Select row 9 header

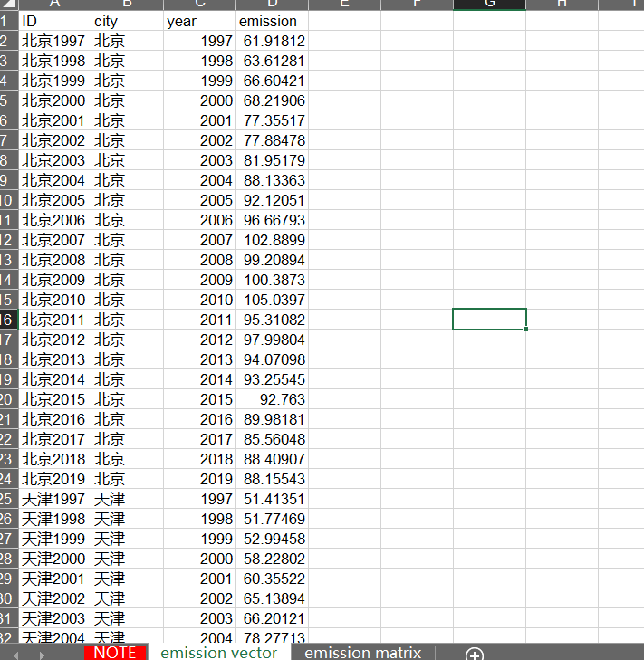[9, 180]
